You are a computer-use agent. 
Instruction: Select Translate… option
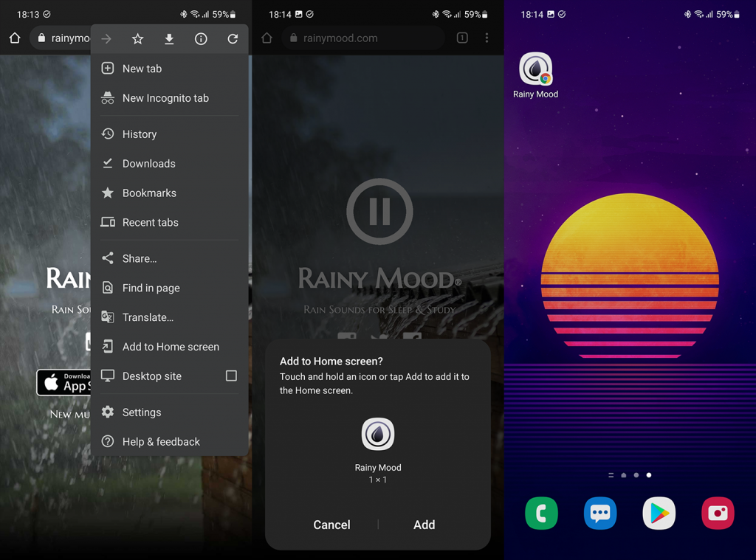pos(169,317)
